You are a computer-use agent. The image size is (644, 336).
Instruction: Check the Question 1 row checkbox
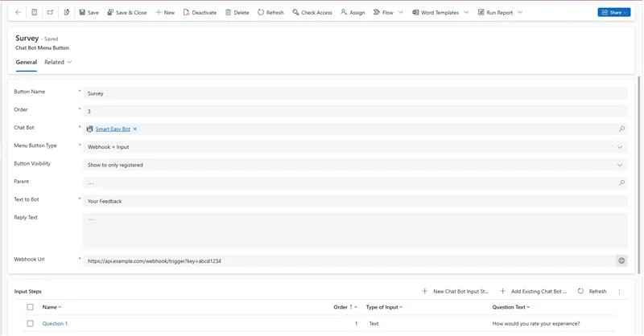pos(30,323)
